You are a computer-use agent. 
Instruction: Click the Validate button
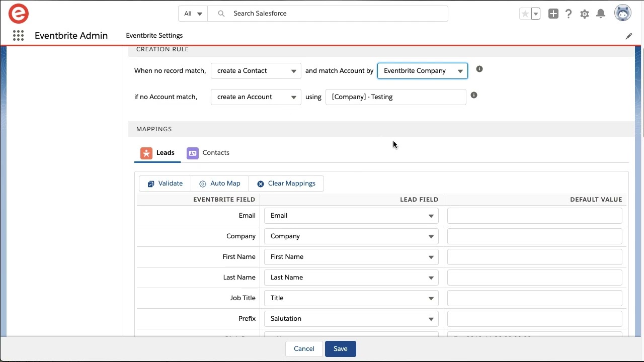(x=165, y=184)
